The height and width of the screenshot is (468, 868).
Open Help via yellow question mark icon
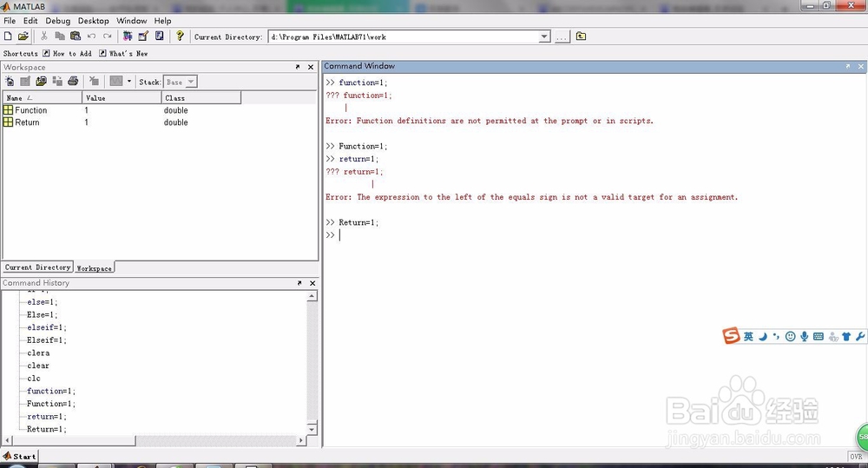point(180,36)
